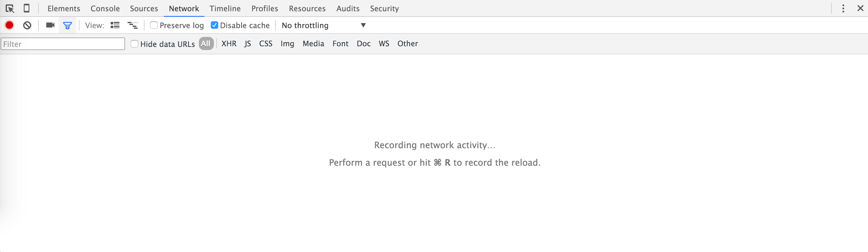The image size is (868, 252).
Task: Toggle the blue filter funnel icon
Action: point(68,25)
